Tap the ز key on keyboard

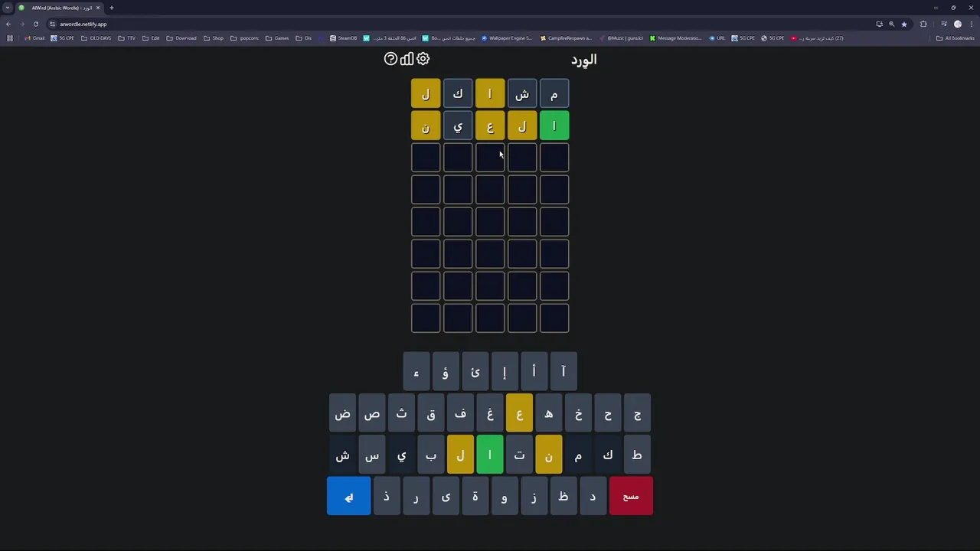click(534, 497)
